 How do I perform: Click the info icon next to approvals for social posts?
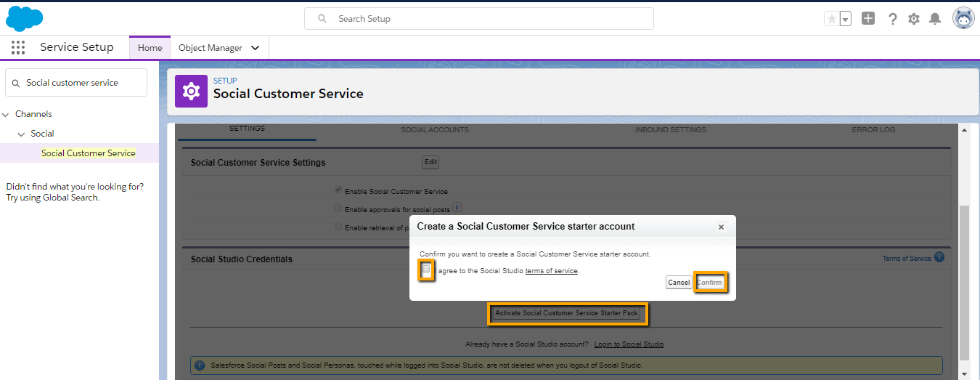(457, 208)
